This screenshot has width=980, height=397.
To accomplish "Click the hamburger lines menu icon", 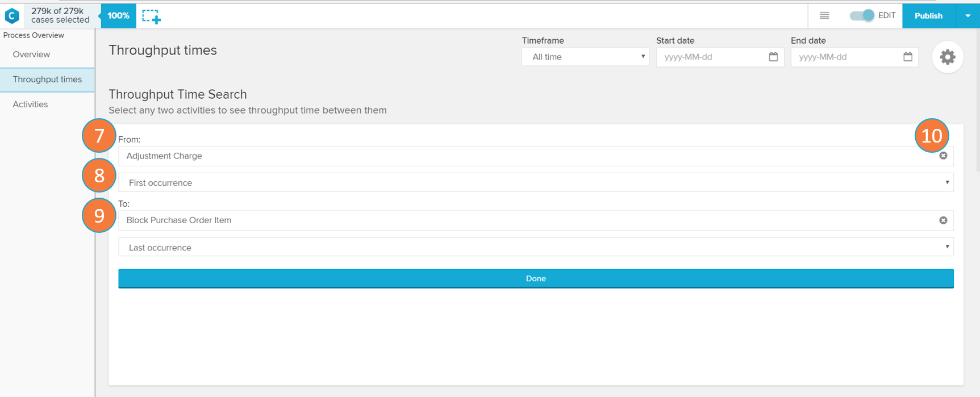I will [824, 16].
